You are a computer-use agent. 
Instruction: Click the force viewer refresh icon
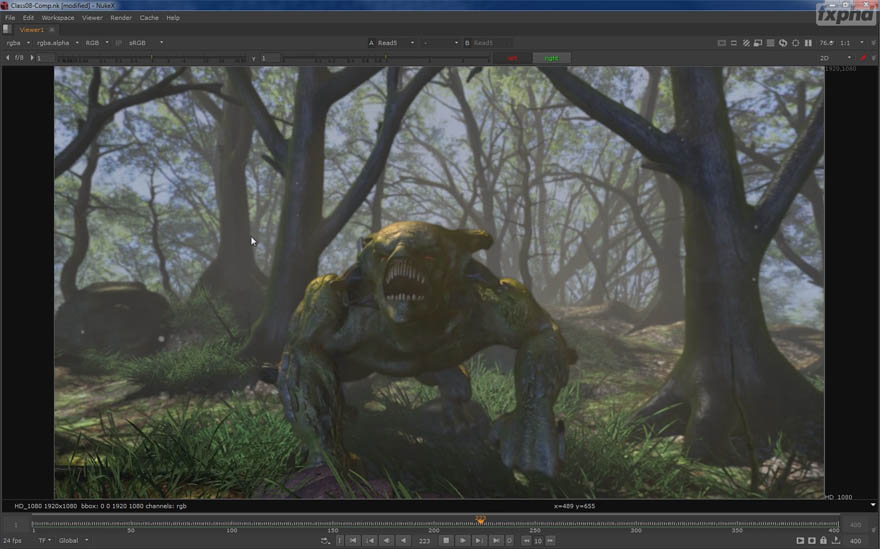click(782, 43)
